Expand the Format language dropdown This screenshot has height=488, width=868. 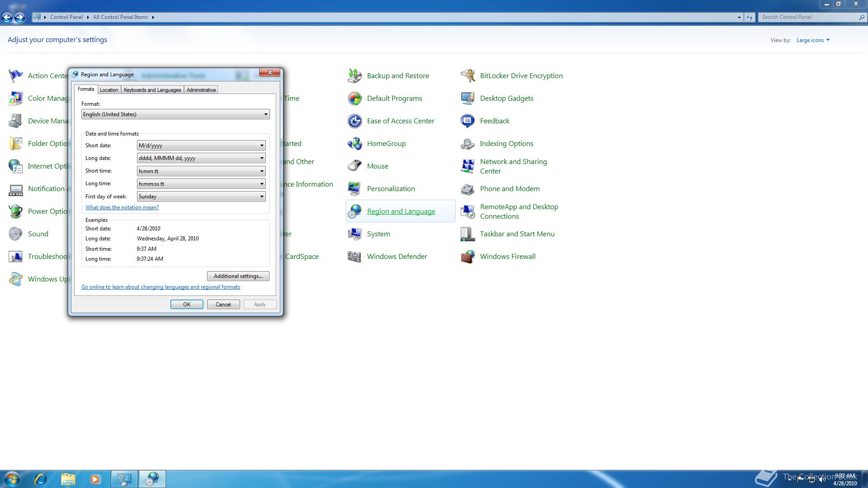click(175, 114)
